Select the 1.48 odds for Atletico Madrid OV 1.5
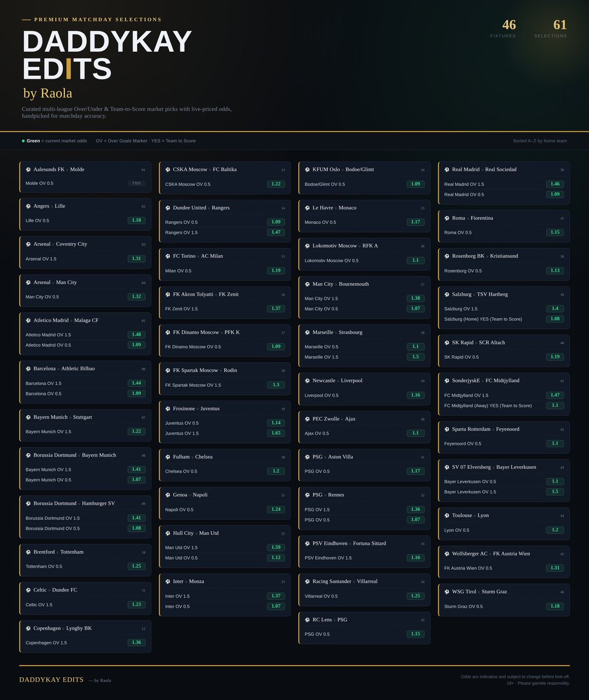Viewport: 589px width, 700px height. point(137,334)
